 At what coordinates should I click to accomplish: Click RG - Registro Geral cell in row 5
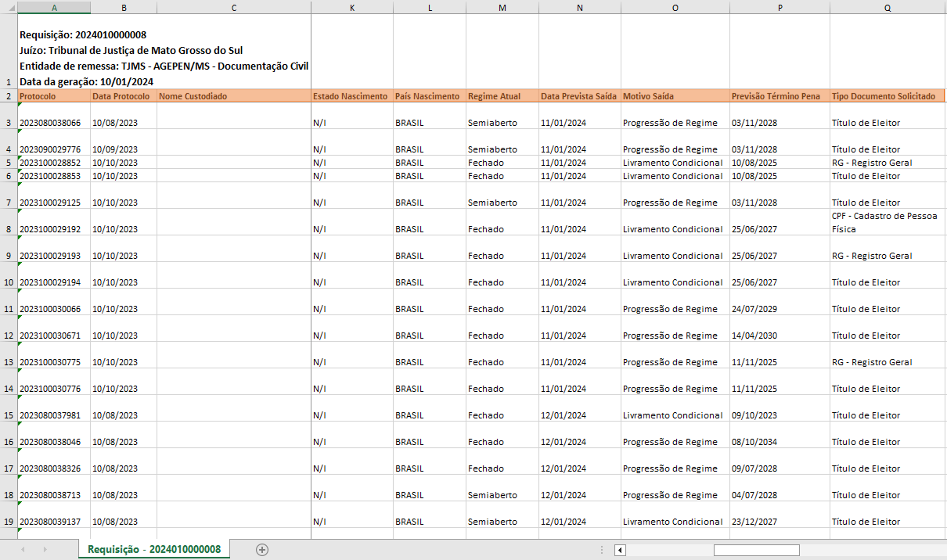point(887,162)
